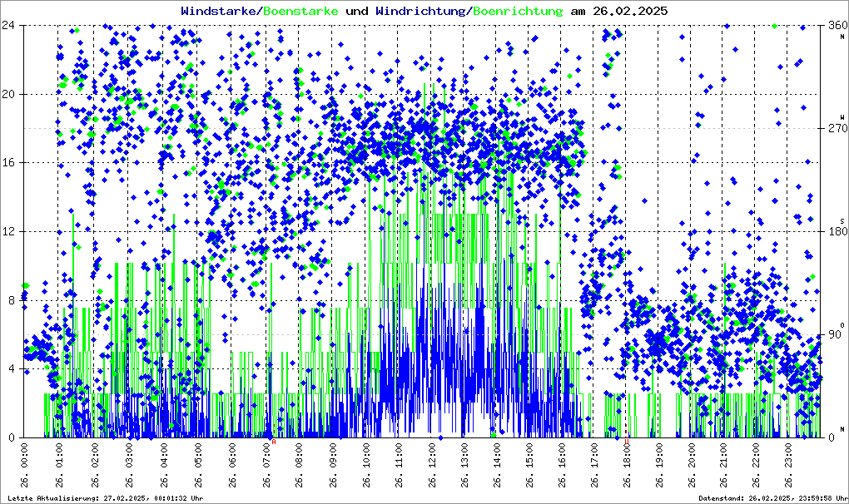Click the value 24 on left axis
Image resolution: width=849 pixels, height=504 pixels.
coord(12,25)
